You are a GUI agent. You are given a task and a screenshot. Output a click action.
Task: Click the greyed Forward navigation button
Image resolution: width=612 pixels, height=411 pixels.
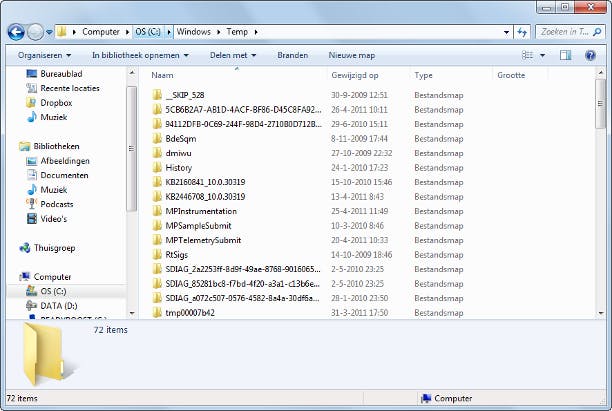(35, 32)
